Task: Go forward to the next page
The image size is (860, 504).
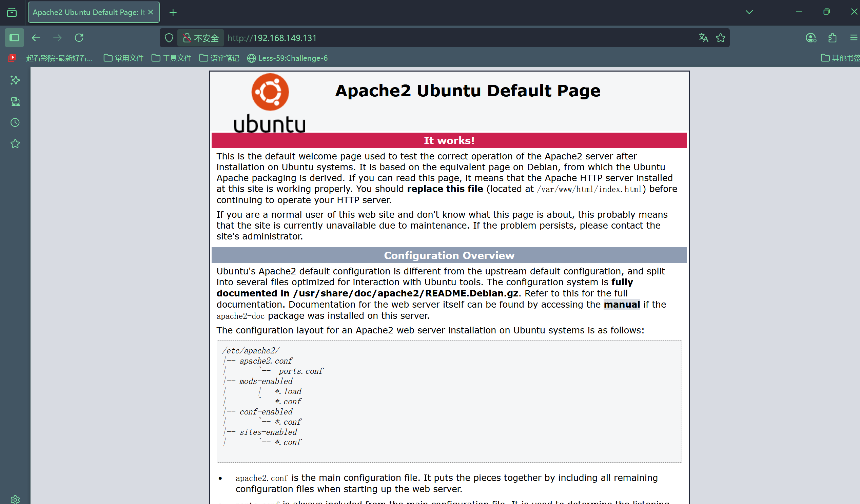Action: coord(57,38)
